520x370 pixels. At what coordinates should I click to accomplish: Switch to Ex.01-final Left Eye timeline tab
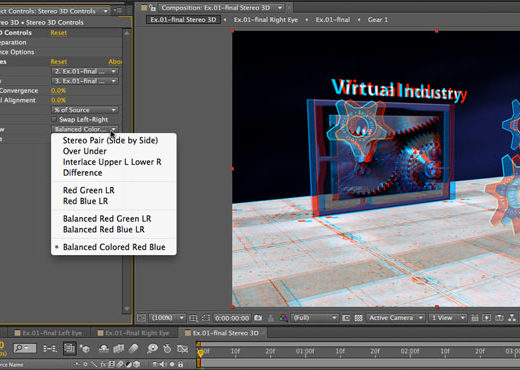[x=49, y=333]
